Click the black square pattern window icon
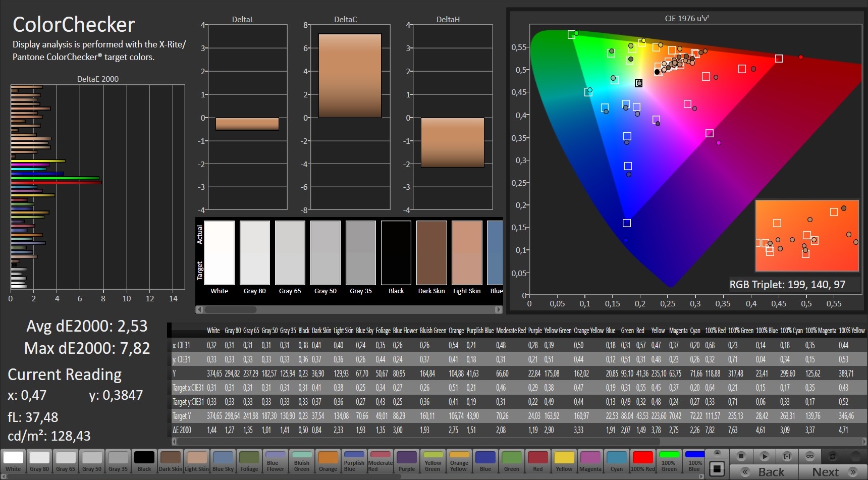Screen dimensions: 868x480 point(717,468)
